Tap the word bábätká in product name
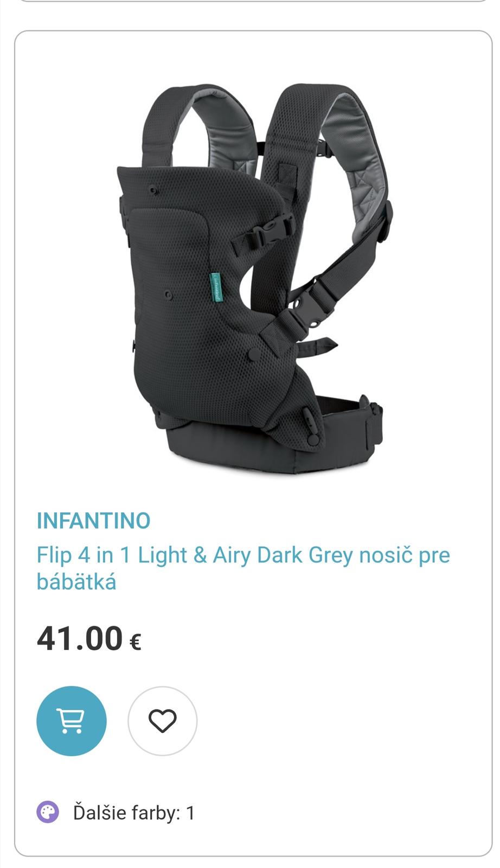The height and width of the screenshot is (868, 500). [x=76, y=582]
